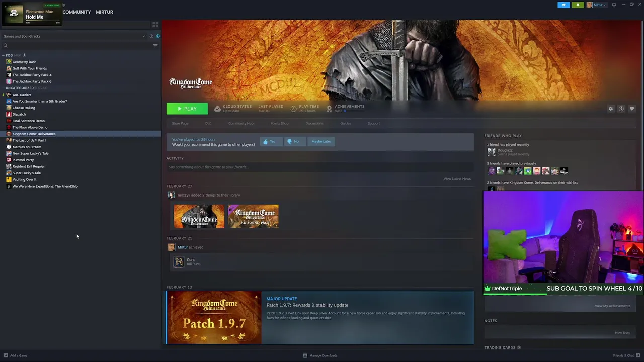The width and height of the screenshot is (644, 362).
Task: Select The Jackbox Party Pack 4
Action: (x=32, y=75)
